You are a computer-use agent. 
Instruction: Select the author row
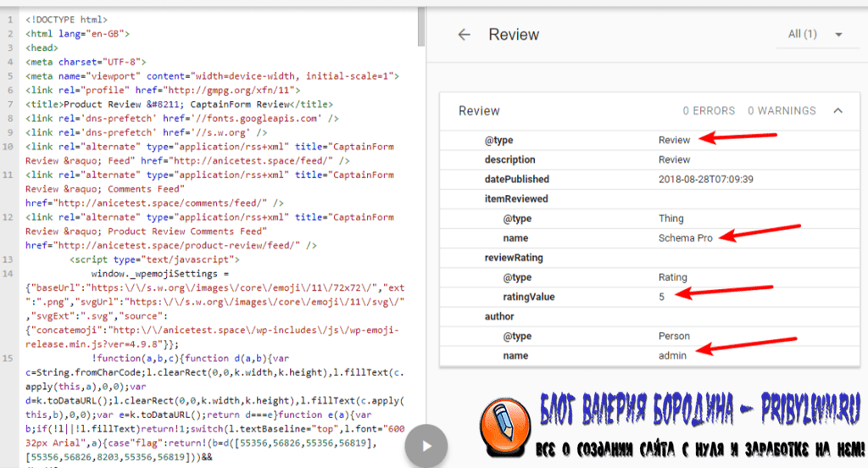649,316
